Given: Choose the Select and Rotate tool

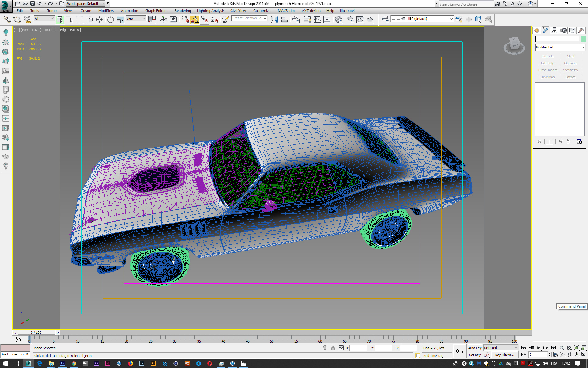Looking at the screenshot, I should [110, 20].
